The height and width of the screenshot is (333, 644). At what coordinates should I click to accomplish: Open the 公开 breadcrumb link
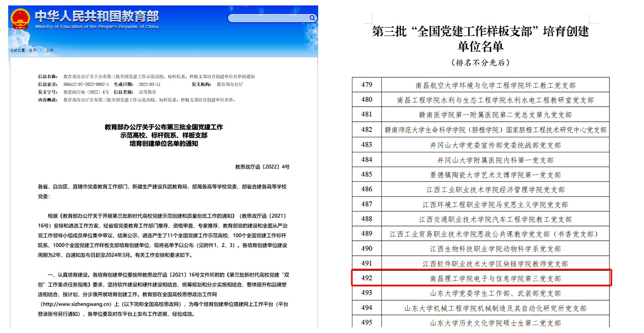click(50, 50)
